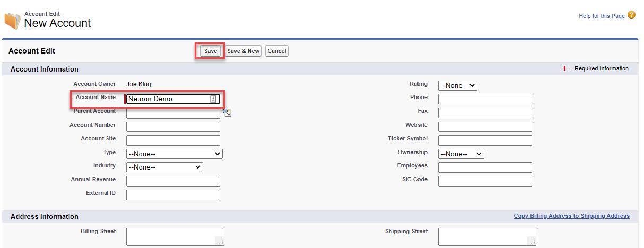Click the Annual Revenue field
This screenshot has width=644, height=248.
[173, 181]
